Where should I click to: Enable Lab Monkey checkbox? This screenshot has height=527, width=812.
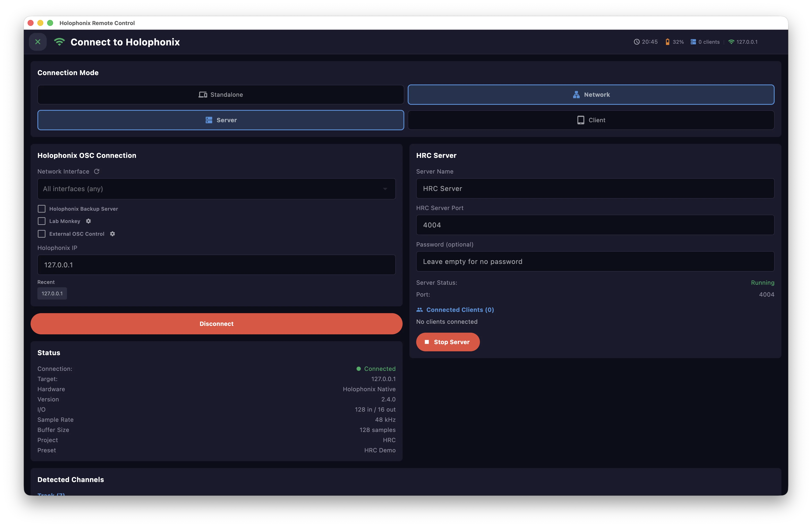point(42,221)
